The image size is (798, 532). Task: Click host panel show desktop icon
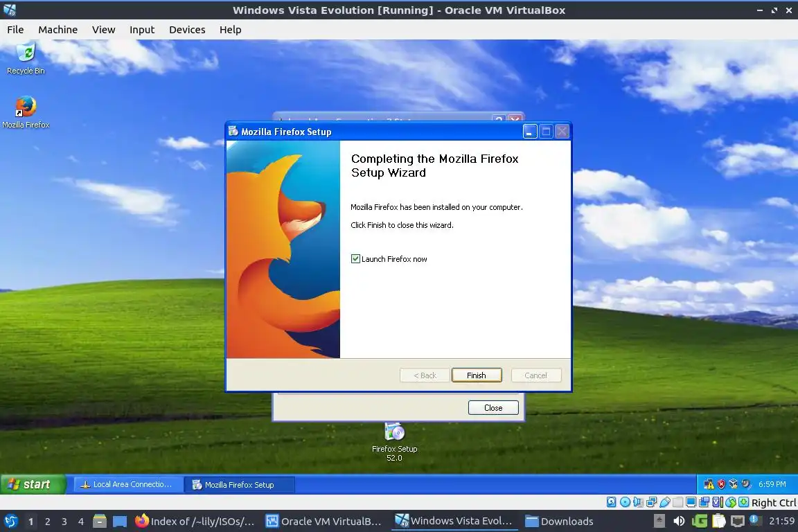pyautogui.click(x=120, y=522)
